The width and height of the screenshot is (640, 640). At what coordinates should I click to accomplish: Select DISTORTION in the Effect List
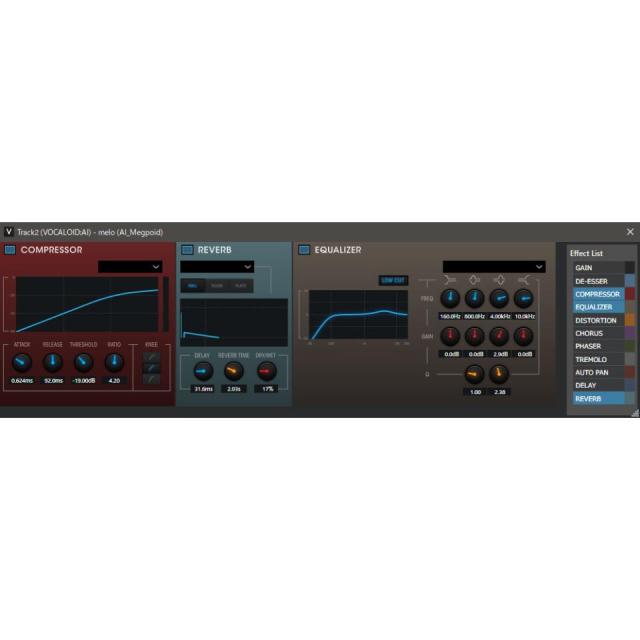[599, 320]
